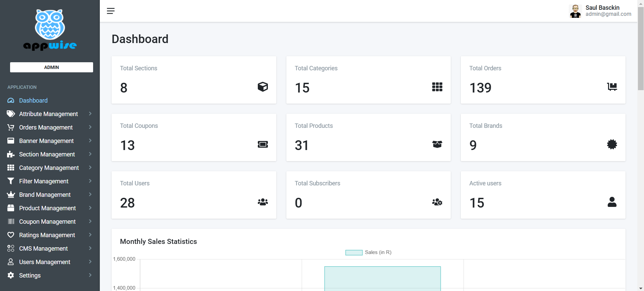Click the admin@gmail.com email text
This screenshot has height=291, width=644.
click(x=608, y=14)
